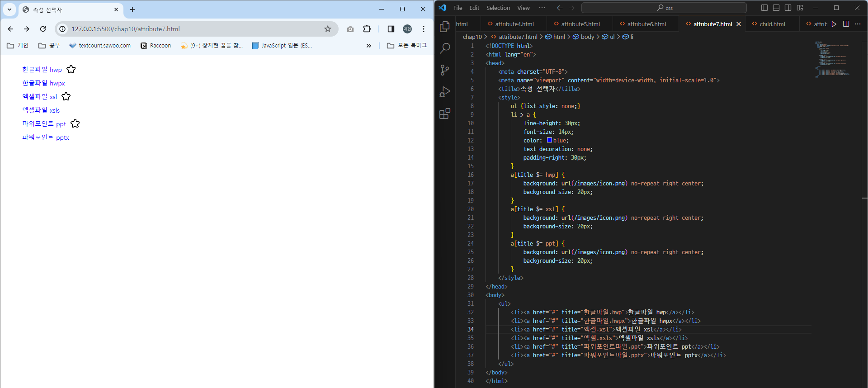The height and width of the screenshot is (388, 868).
Task: Toggle the secondary side bar layout icon
Action: [x=788, y=8]
